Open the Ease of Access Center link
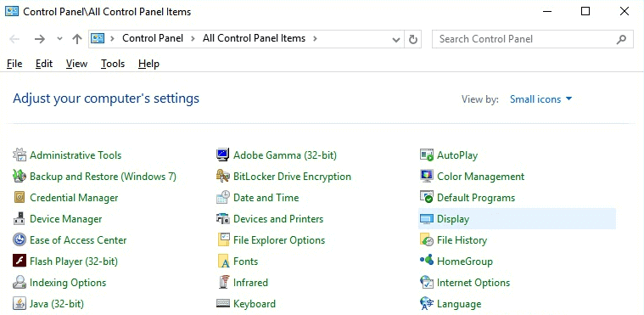The height and width of the screenshot is (315, 644). point(78,240)
